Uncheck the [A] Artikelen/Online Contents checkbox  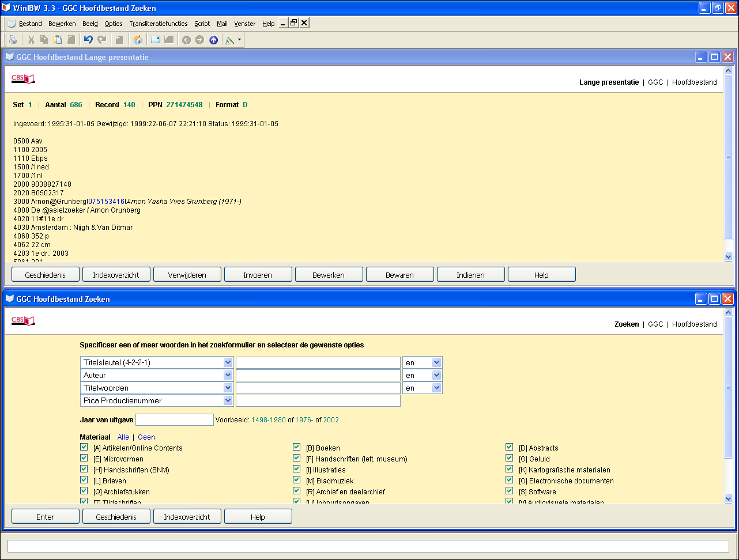[x=84, y=447]
